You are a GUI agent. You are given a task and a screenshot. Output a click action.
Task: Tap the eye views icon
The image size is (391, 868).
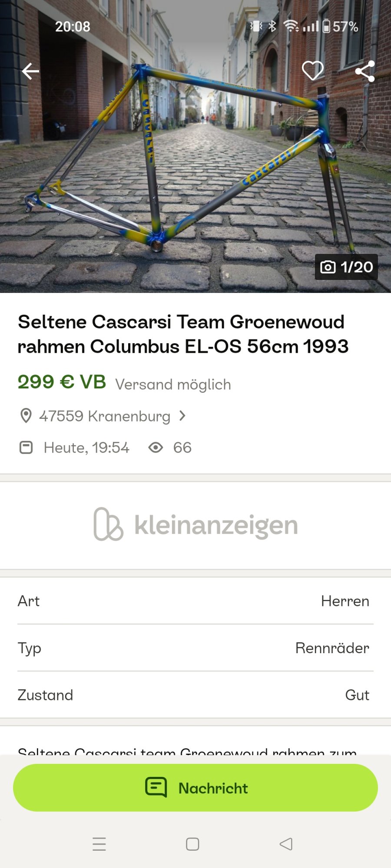point(156,447)
